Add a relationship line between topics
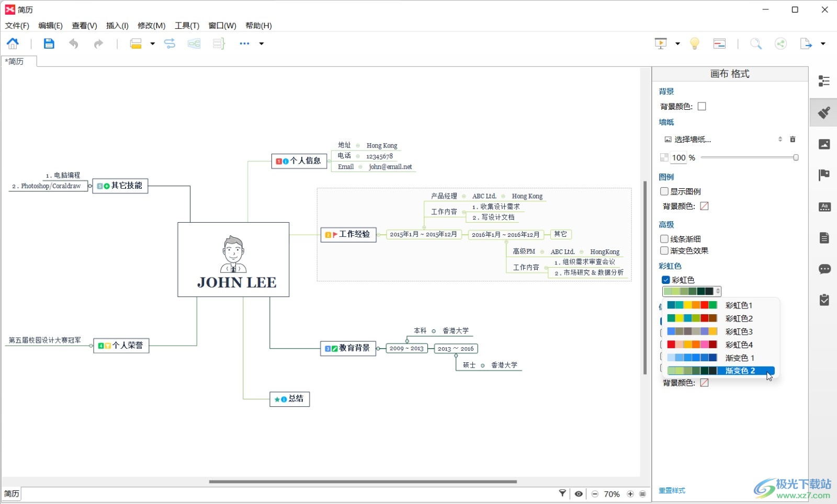 [x=169, y=43]
